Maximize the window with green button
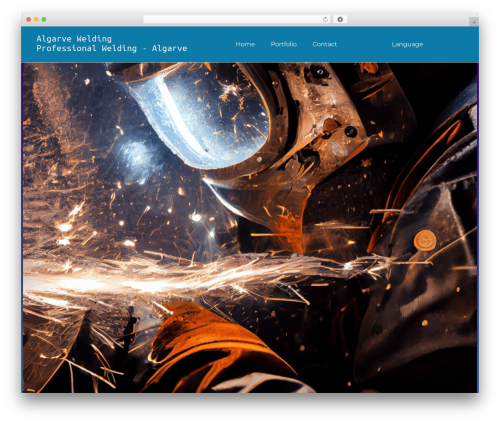The height and width of the screenshot is (423, 500). (x=44, y=20)
